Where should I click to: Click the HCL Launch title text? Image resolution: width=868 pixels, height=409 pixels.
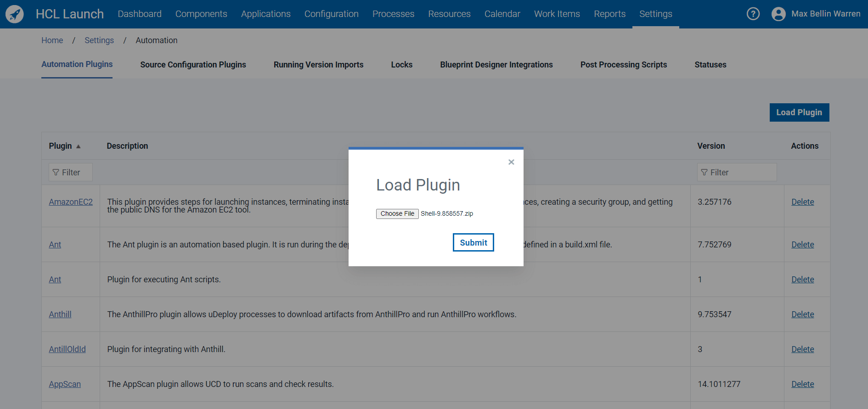(70, 14)
